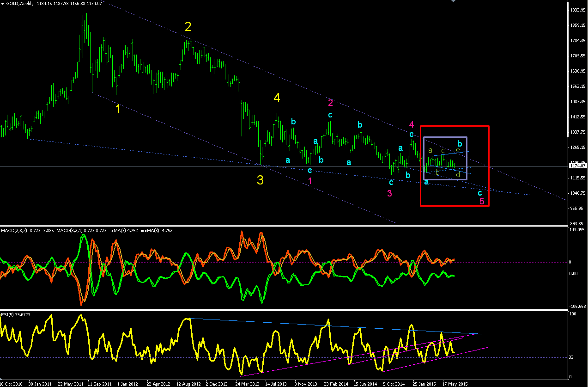Screen dimensions: 588x387
Task: Click the 1859.15 price axis label
Action: 577,25
